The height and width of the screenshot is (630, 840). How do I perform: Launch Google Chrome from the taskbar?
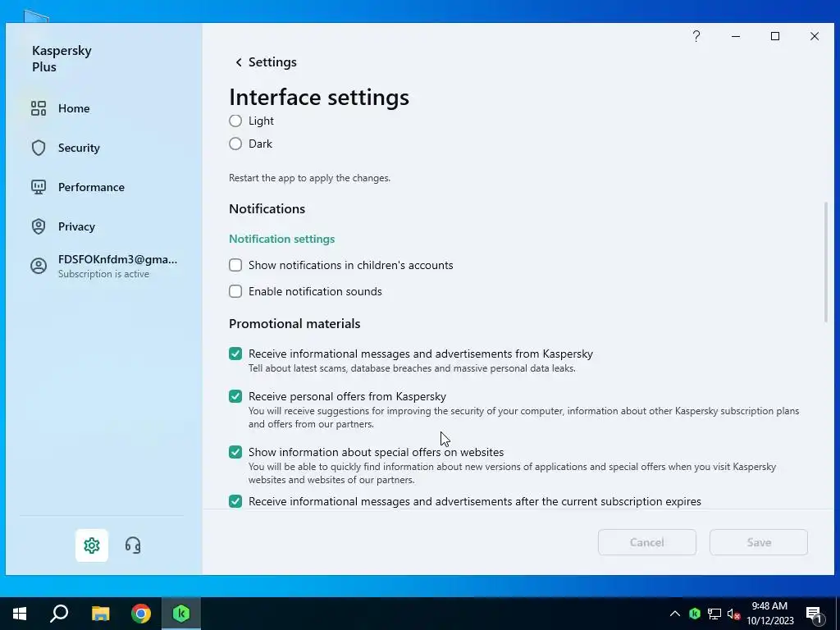pyautogui.click(x=141, y=614)
